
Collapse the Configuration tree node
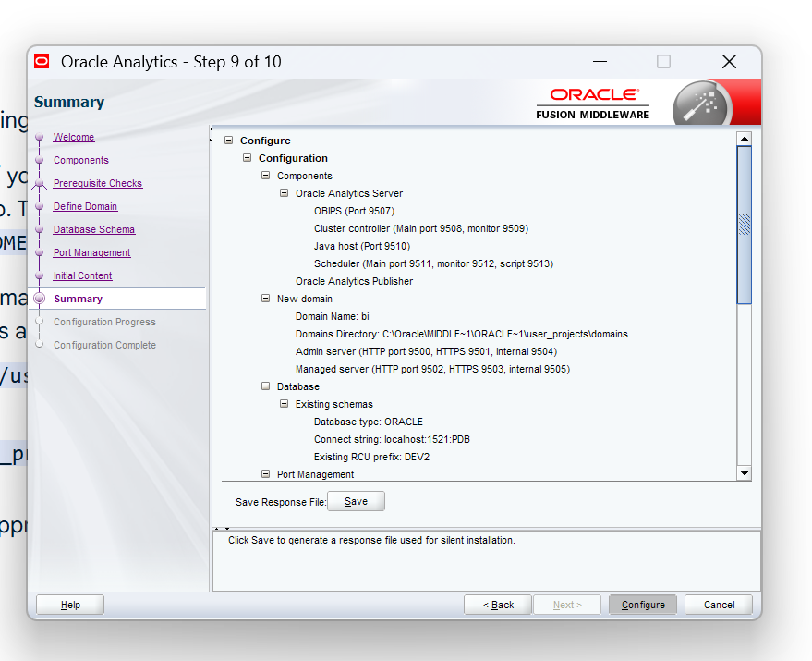point(247,157)
